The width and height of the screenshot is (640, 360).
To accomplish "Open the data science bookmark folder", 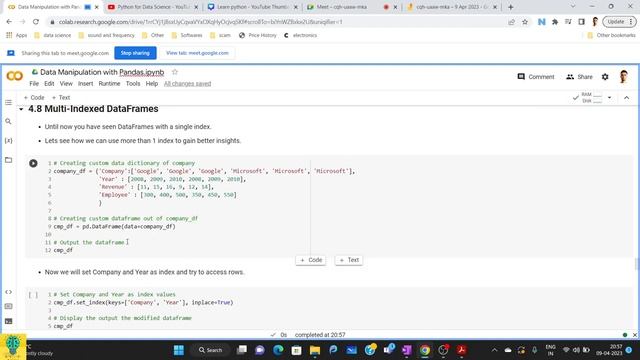I will point(53,36).
